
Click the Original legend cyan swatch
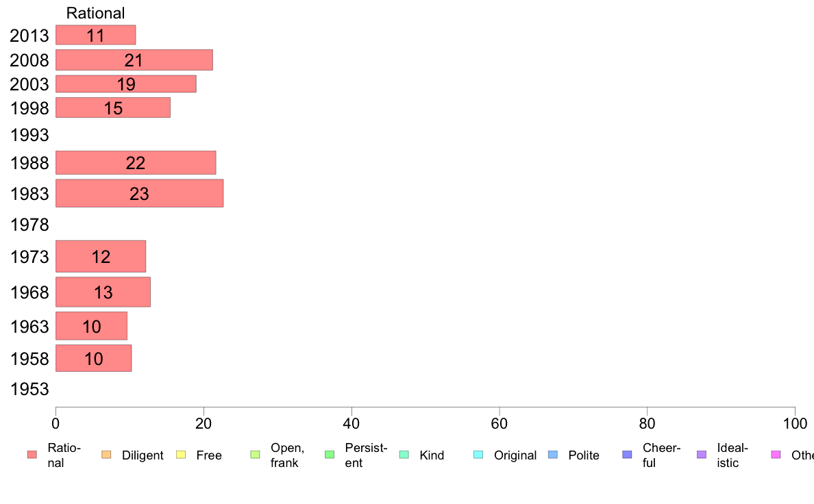[479, 455]
